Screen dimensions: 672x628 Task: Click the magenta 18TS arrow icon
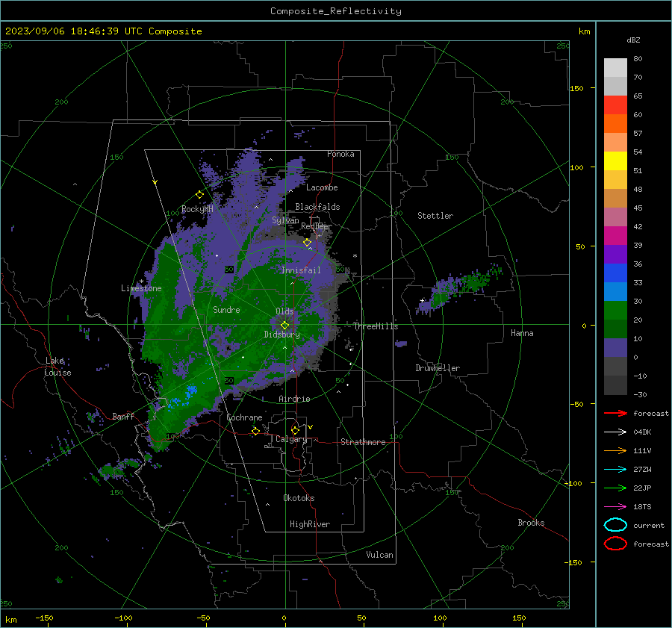point(615,507)
